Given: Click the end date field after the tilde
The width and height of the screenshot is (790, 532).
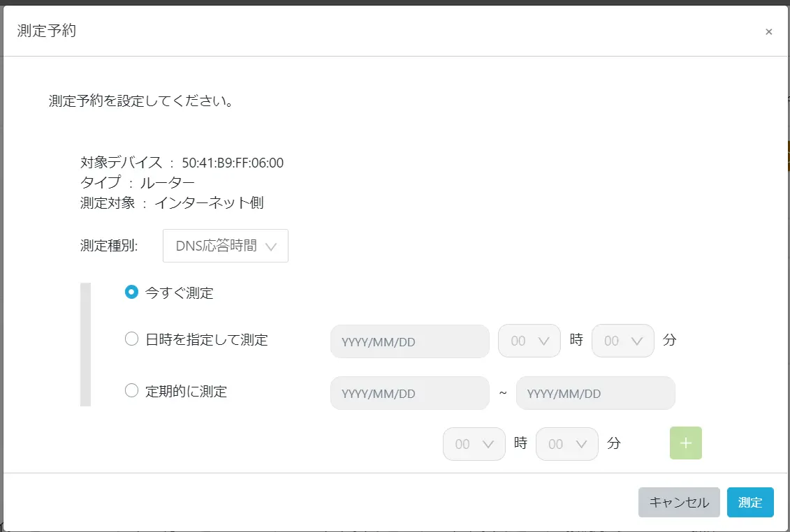Looking at the screenshot, I should (596, 394).
